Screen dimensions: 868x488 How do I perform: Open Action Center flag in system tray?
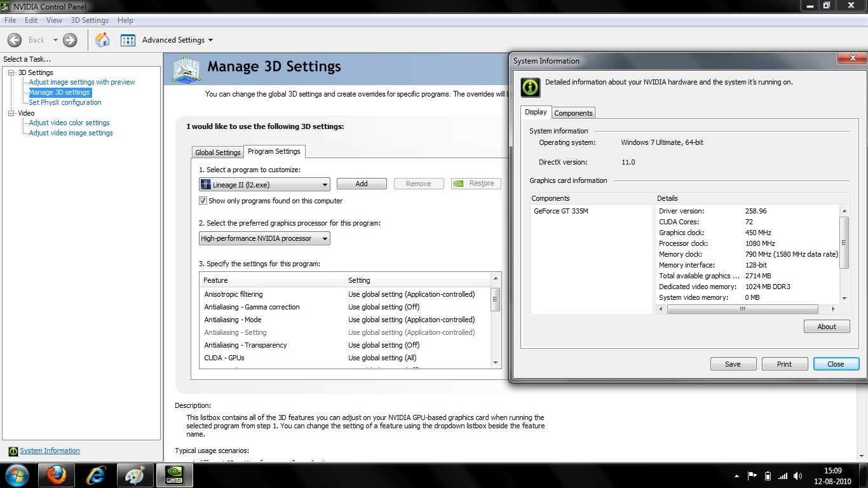pos(752,476)
